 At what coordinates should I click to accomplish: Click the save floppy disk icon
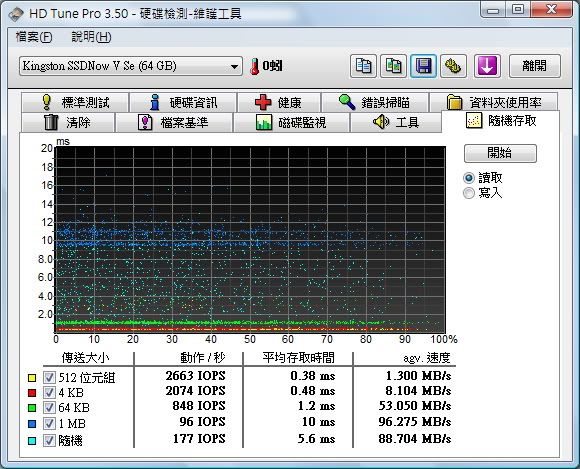point(423,66)
